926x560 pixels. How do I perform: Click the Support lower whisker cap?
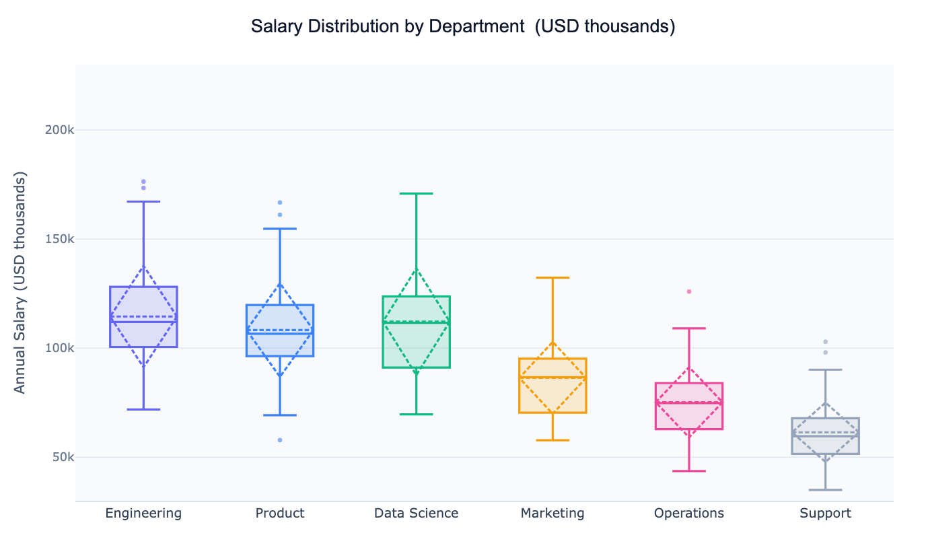coord(825,489)
